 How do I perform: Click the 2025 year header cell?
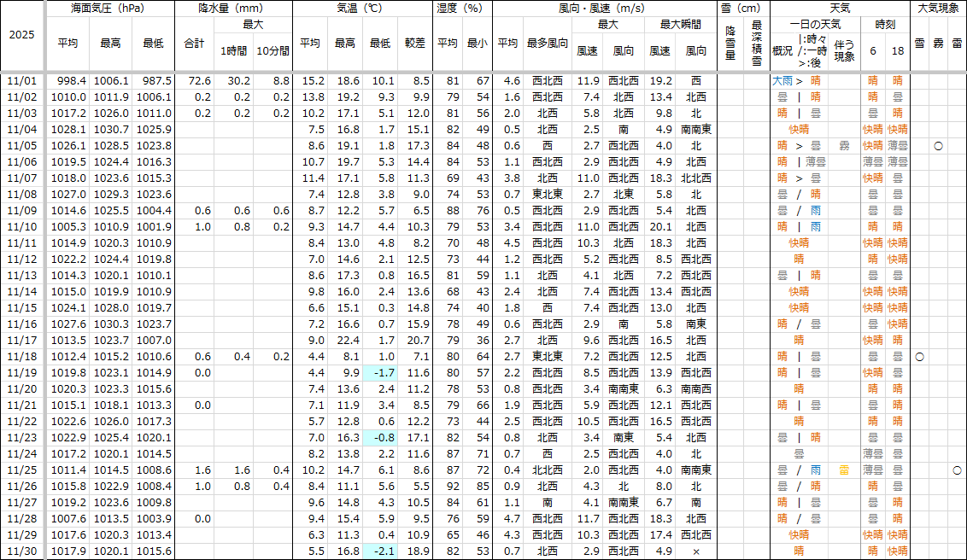[x=21, y=36]
